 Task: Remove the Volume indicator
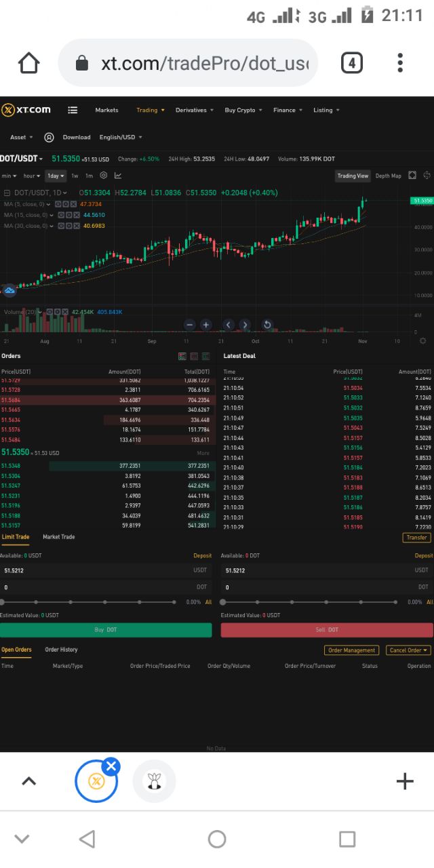(66, 312)
